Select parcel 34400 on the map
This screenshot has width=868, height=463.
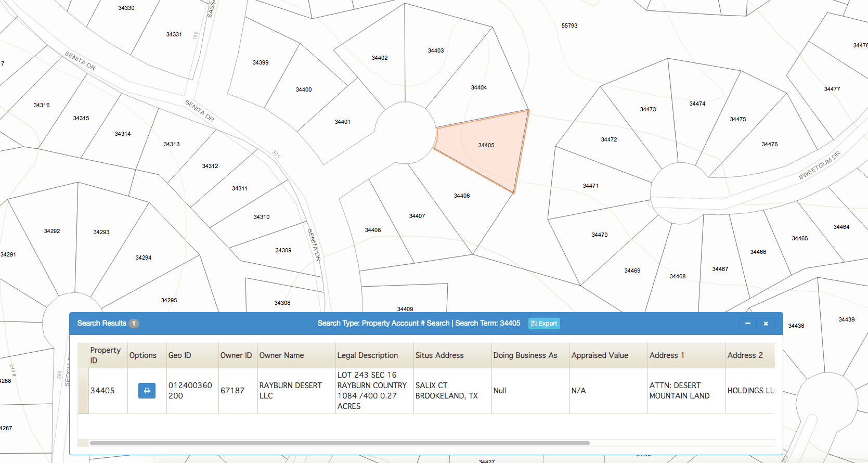(304, 89)
